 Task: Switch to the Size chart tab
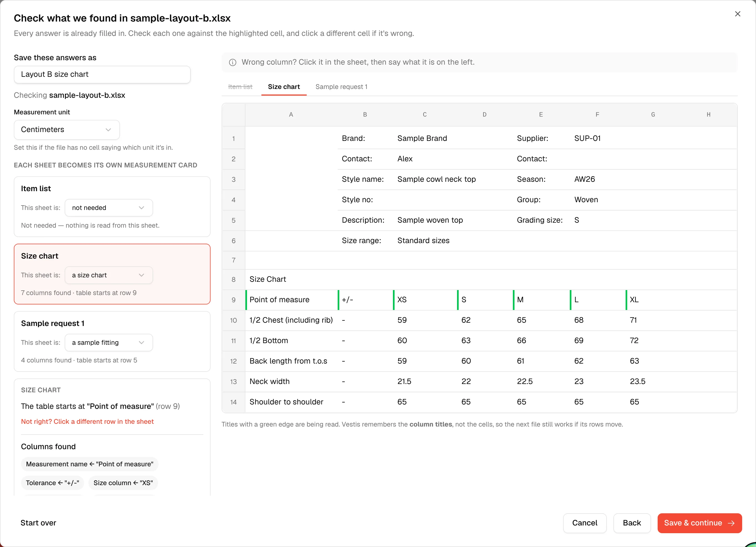tap(284, 87)
